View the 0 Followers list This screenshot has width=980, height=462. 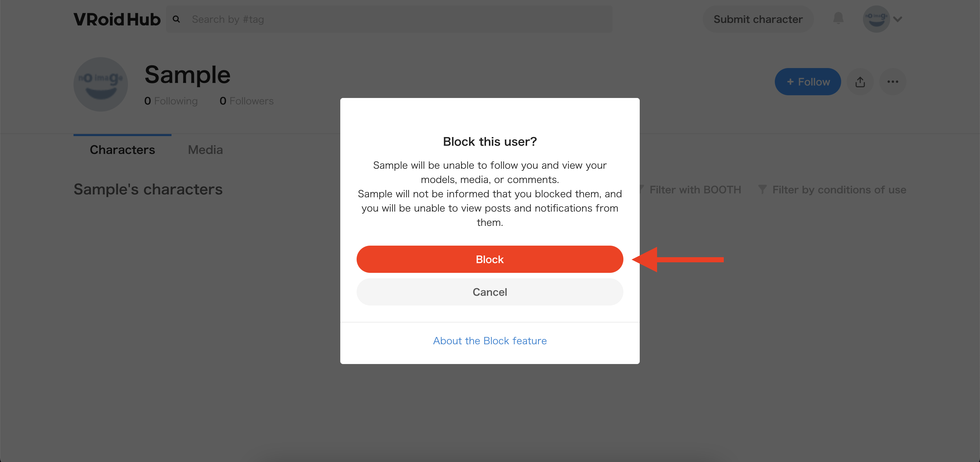pos(246,101)
